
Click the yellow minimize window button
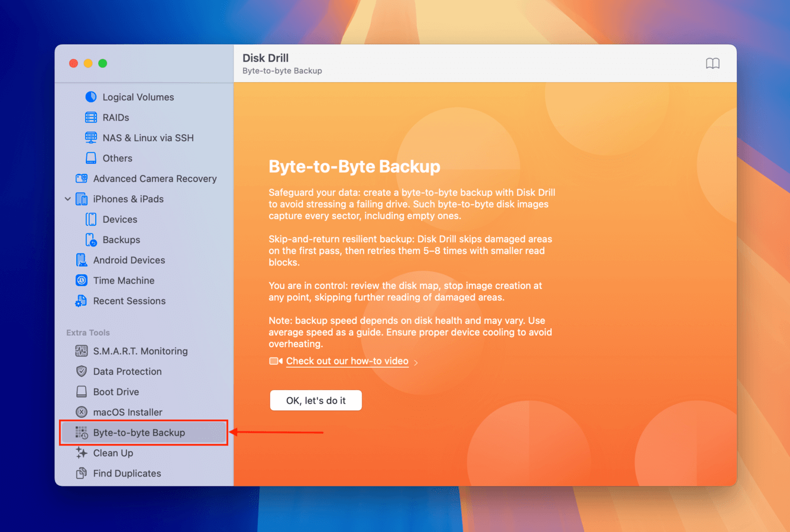(88, 63)
